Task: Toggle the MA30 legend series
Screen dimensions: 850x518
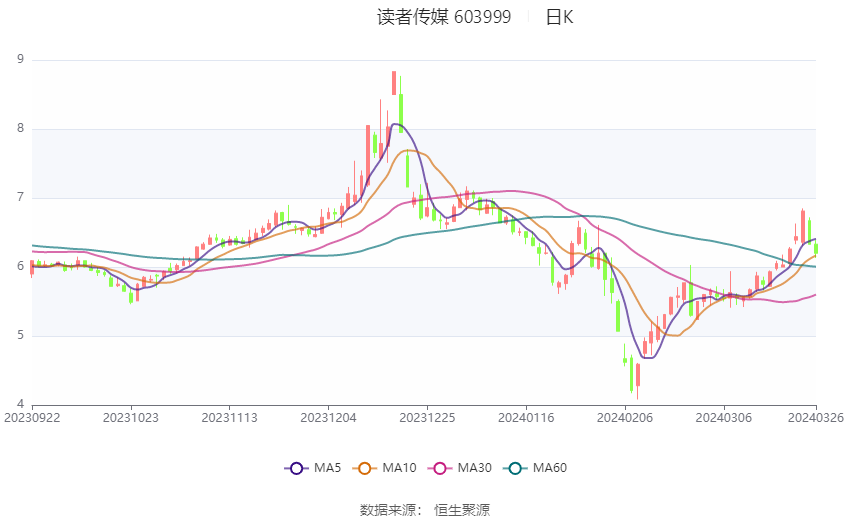Action: pos(460,468)
